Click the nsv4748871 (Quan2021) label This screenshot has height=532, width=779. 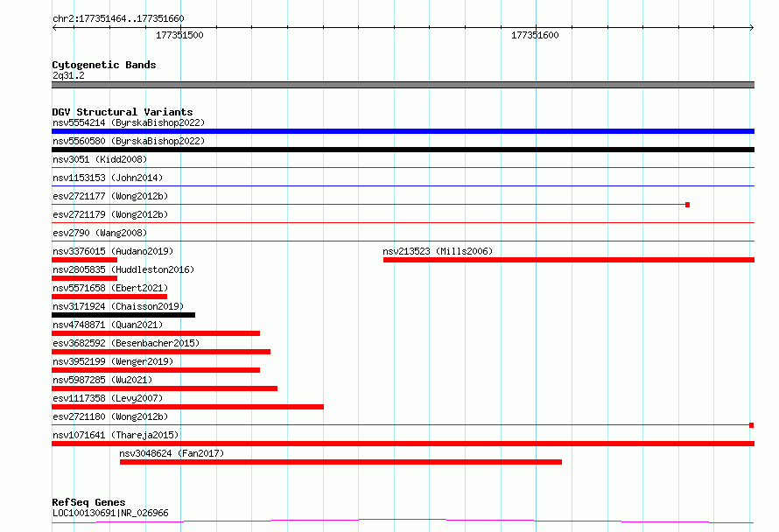(108, 325)
